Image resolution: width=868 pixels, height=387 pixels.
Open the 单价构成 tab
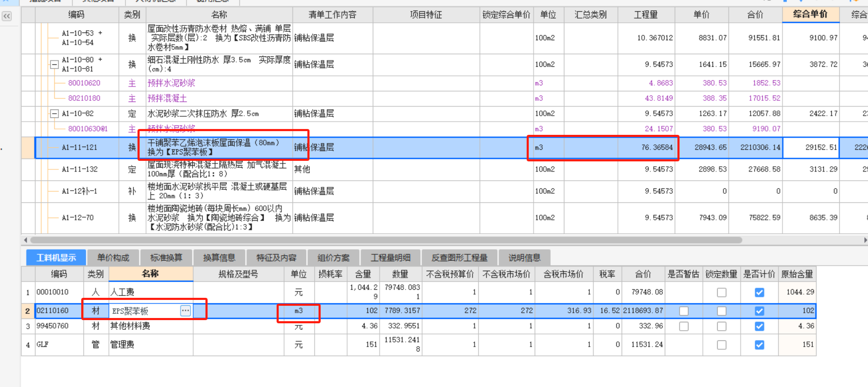(113, 257)
